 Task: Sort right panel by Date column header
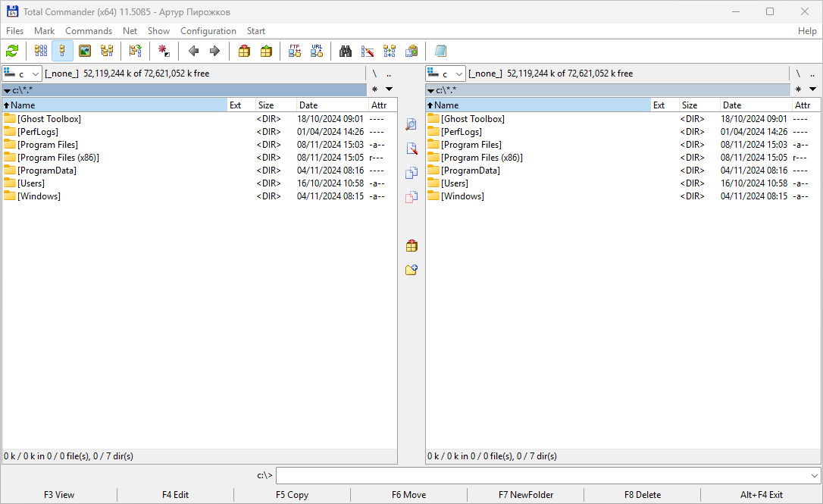tap(755, 105)
